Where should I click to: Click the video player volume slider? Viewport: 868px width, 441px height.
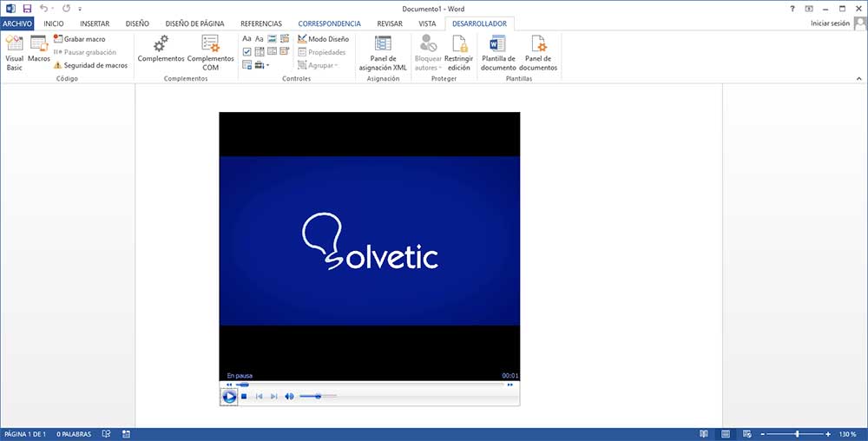pos(318,397)
